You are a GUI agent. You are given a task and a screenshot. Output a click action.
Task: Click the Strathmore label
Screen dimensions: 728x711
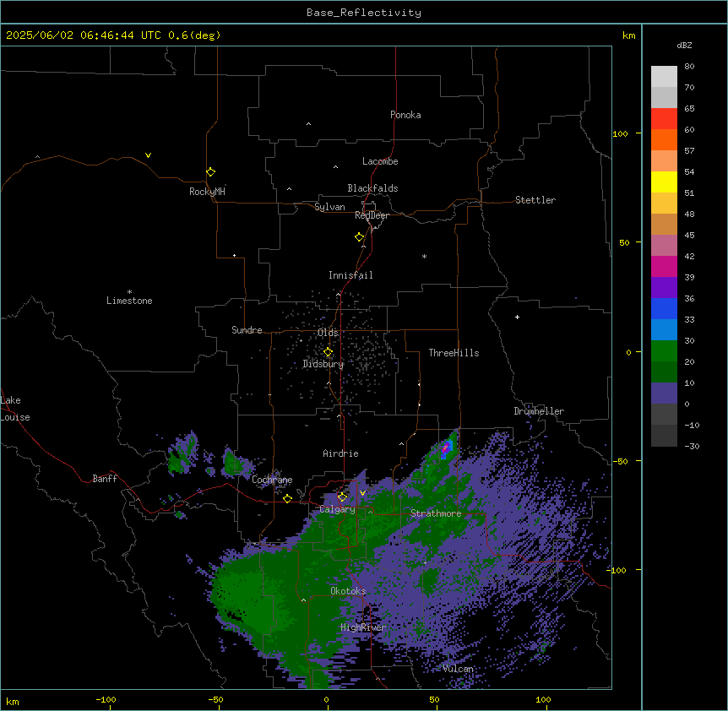[436, 513]
